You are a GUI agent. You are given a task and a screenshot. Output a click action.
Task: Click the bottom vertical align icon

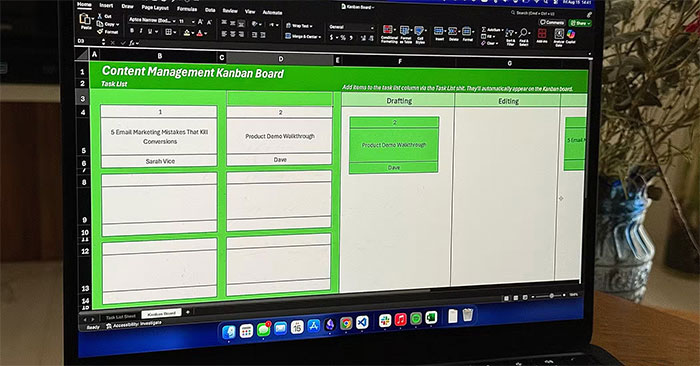click(x=241, y=23)
